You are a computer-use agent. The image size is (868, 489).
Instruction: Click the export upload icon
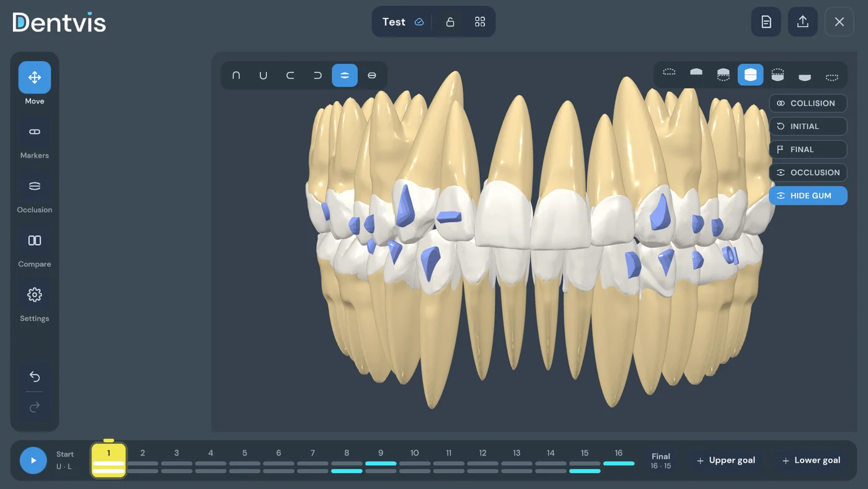tap(803, 22)
